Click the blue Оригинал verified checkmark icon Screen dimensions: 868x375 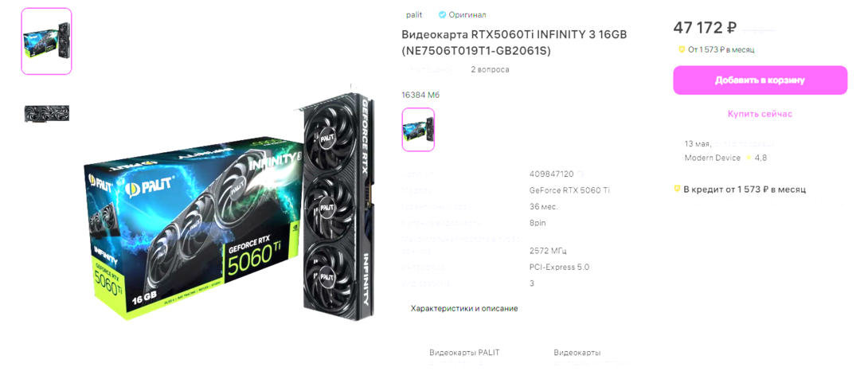click(x=442, y=15)
